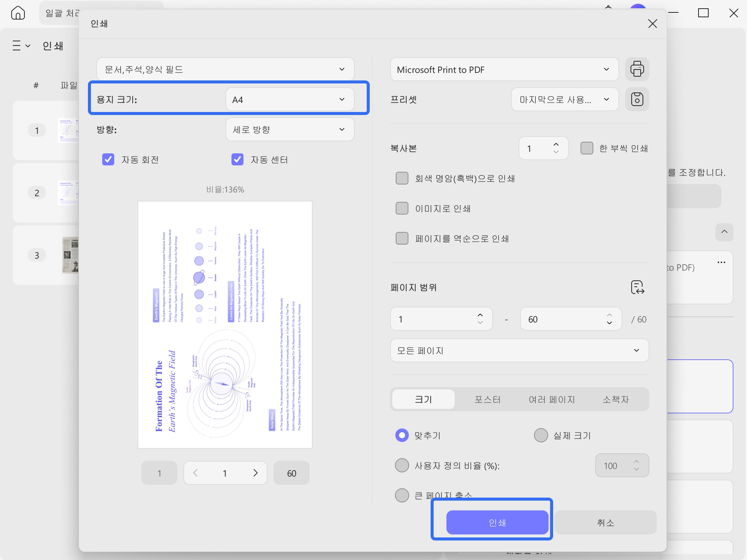Select file row 3 thumbnail in background
The image size is (747, 560).
[x=70, y=255]
